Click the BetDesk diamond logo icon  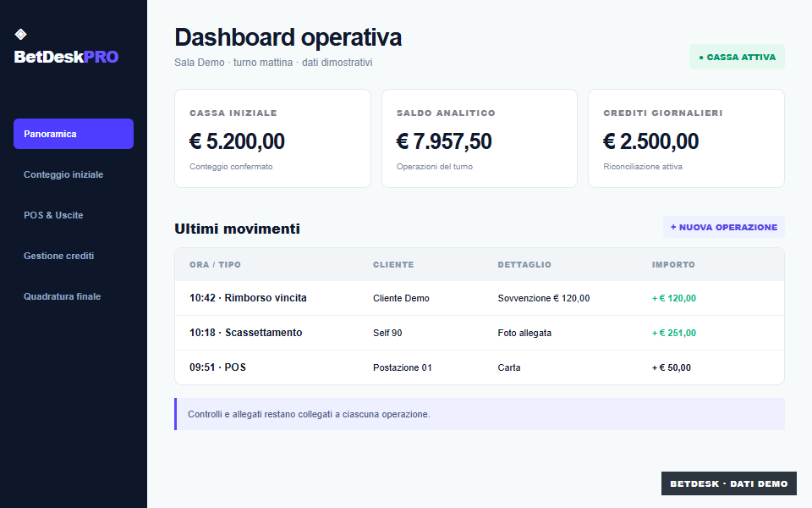(x=20, y=34)
